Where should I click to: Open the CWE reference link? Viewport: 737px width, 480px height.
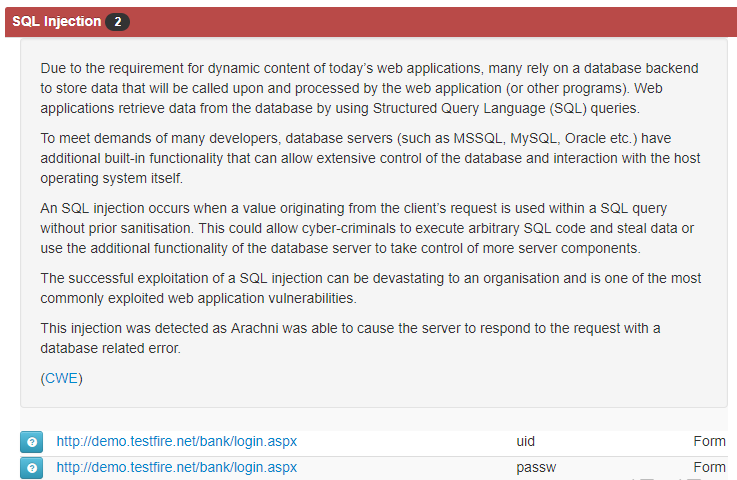[x=62, y=378]
